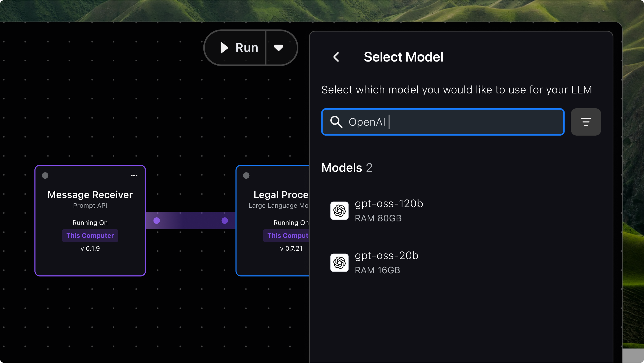644x363 pixels.
Task: Click the v 0.7.21 version label
Action: [x=291, y=249]
